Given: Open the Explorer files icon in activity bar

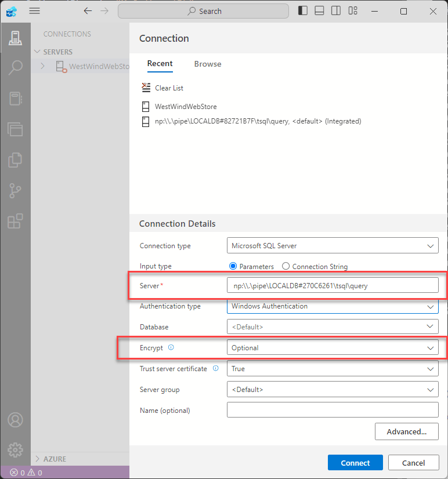Looking at the screenshot, I should point(15,160).
